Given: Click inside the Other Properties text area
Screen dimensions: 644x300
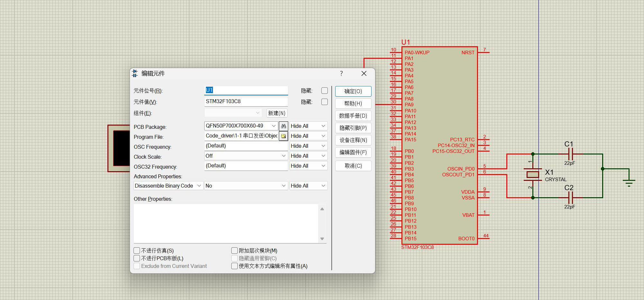Looking at the screenshot, I should point(226,224).
